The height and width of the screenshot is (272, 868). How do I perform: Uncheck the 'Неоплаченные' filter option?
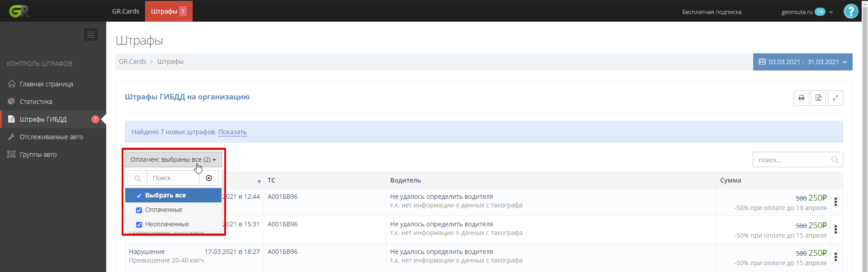coord(139,225)
